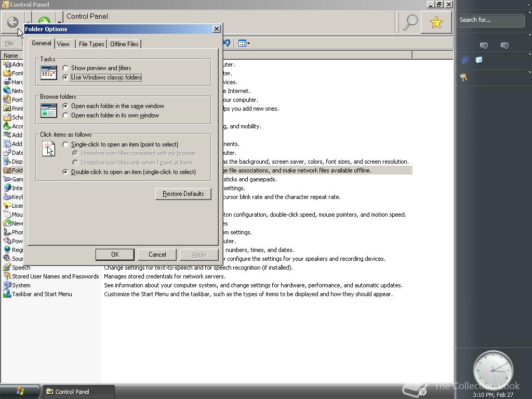Click the left speech bubble in sidebar
This screenshot has width=532, height=399.
[x=484, y=46]
